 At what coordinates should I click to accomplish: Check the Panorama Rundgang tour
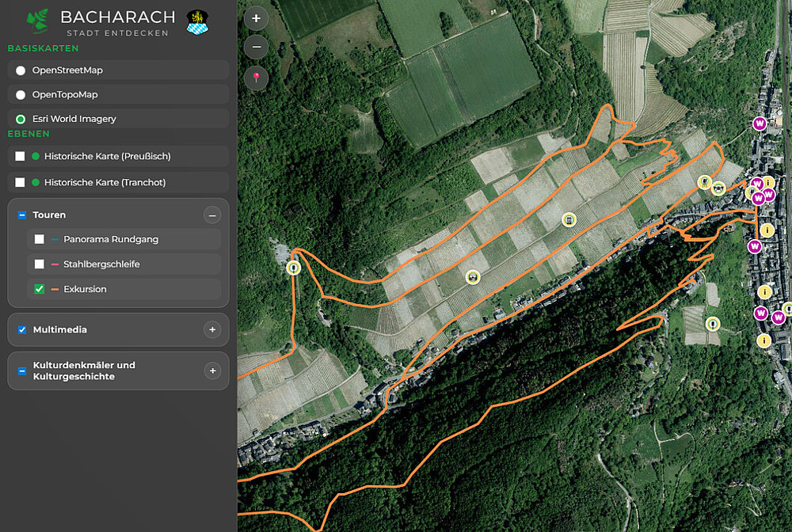pyautogui.click(x=40, y=240)
